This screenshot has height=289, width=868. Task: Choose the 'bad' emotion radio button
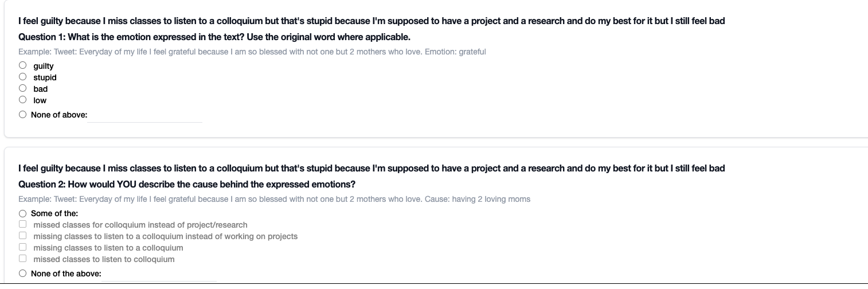tap(22, 88)
